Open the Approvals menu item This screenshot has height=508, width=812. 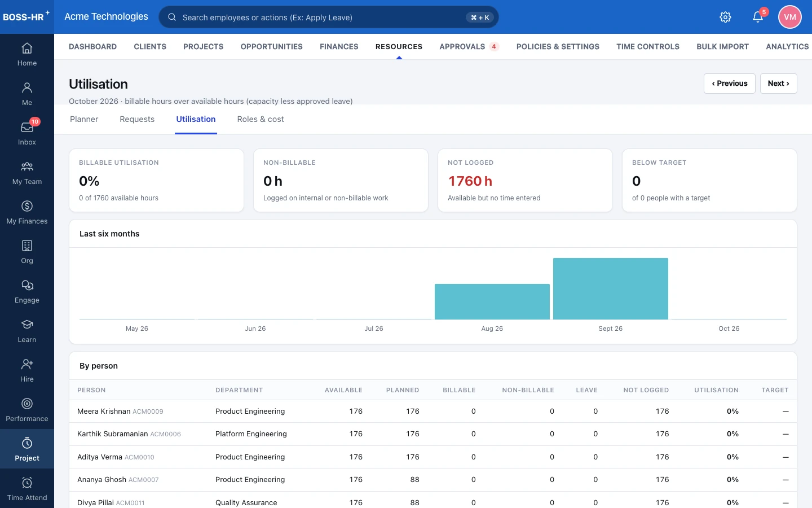469,46
